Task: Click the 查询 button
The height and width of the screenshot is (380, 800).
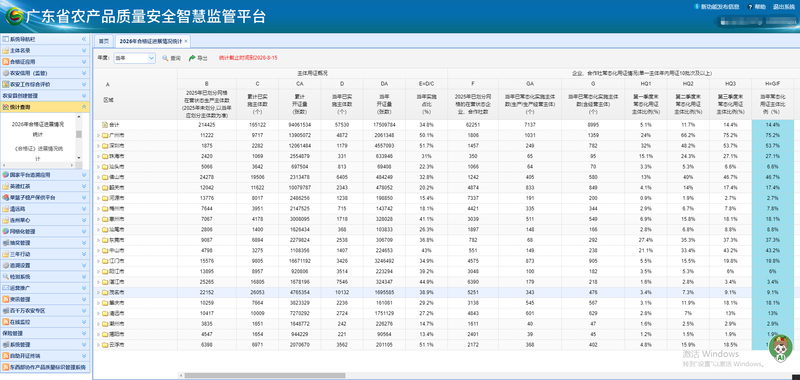Action: pyautogui.click(x=171, y=58)
